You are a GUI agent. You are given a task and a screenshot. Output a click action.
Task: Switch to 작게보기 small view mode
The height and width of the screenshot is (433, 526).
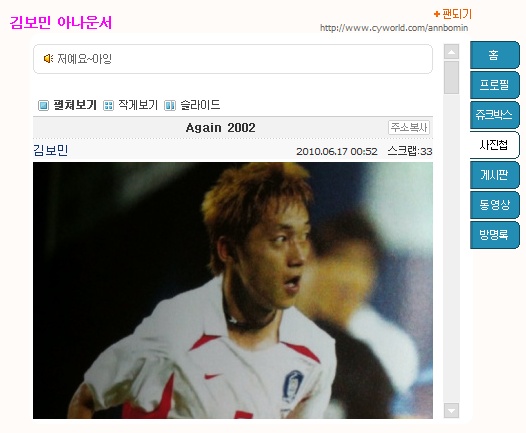(138, 105)
